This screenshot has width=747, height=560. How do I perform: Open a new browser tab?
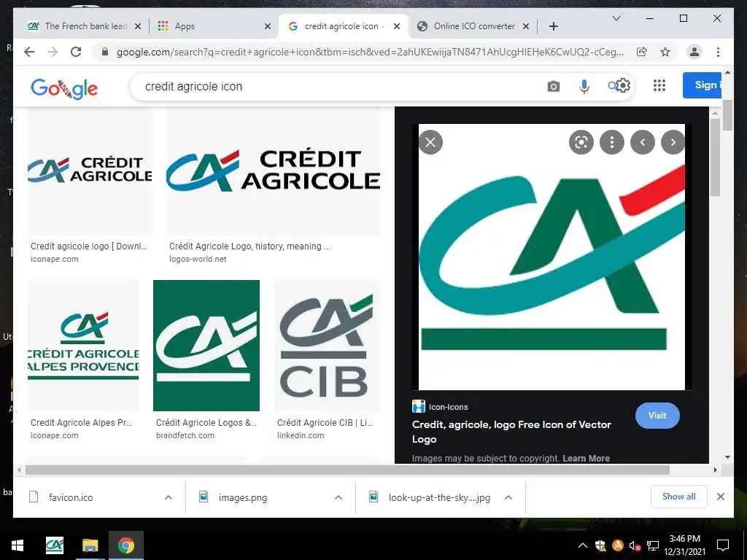pos(553,26)
